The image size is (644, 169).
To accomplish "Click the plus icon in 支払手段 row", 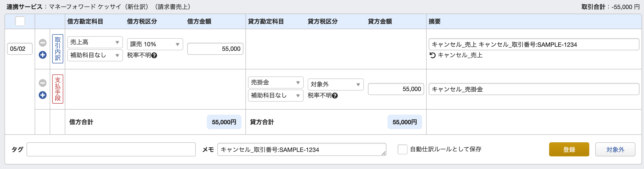I will tap(43, 95).
